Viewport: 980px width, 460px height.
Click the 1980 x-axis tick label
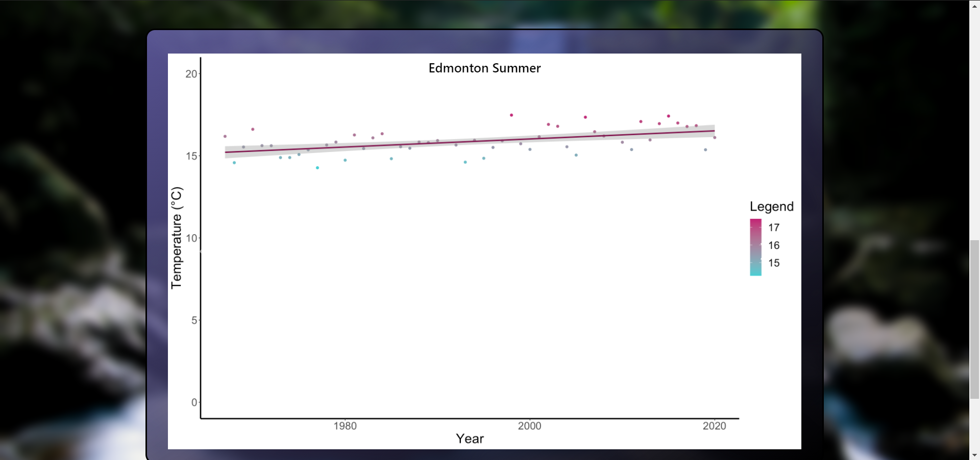coord(345,426)
